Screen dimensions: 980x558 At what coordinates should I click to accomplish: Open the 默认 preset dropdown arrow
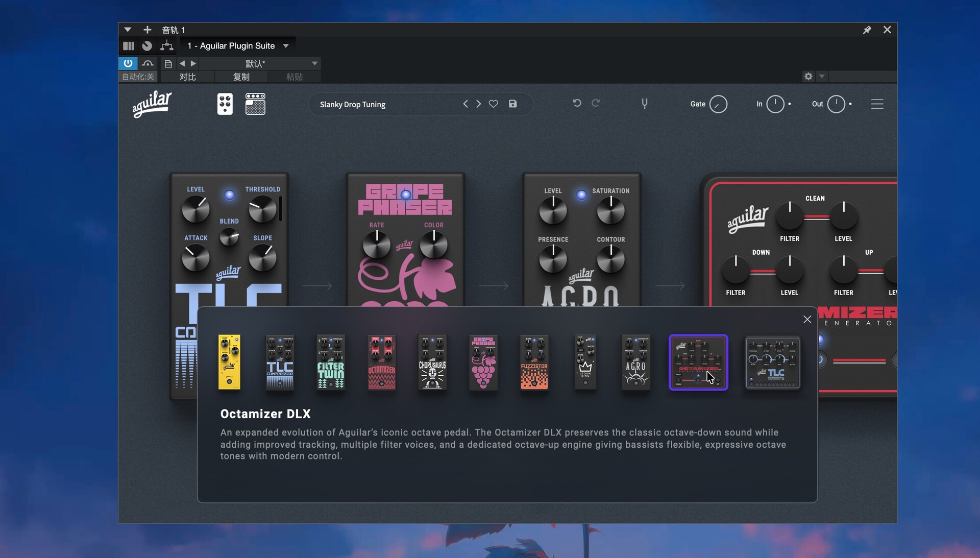tap(314, 63)
